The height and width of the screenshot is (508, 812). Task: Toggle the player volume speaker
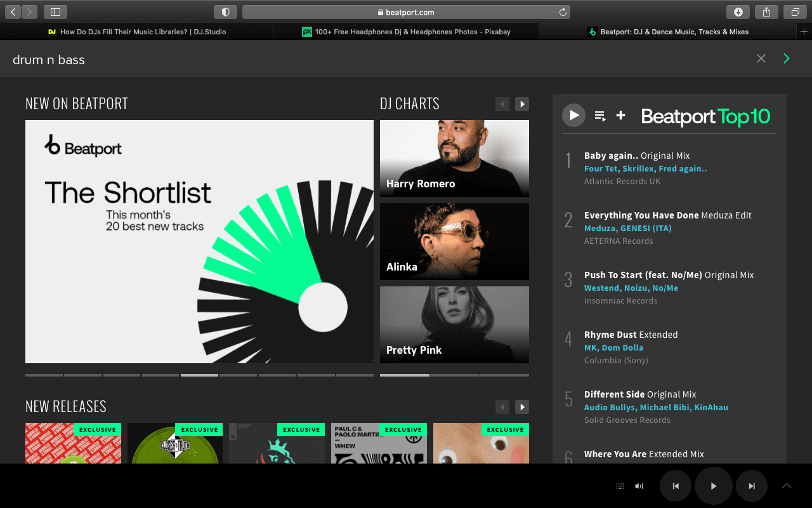click(x=639, y=486)
